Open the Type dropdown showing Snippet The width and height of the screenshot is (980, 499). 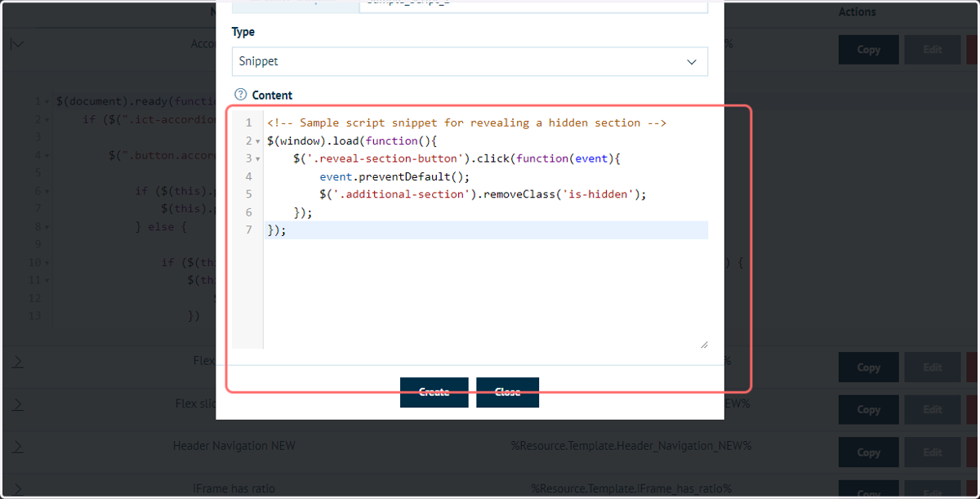point(470,61)
